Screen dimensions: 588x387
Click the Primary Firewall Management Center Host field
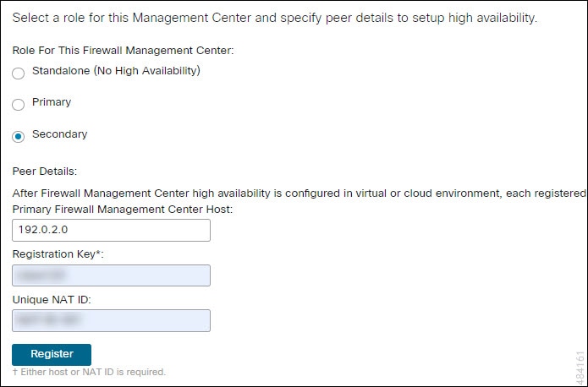[111, 230]
